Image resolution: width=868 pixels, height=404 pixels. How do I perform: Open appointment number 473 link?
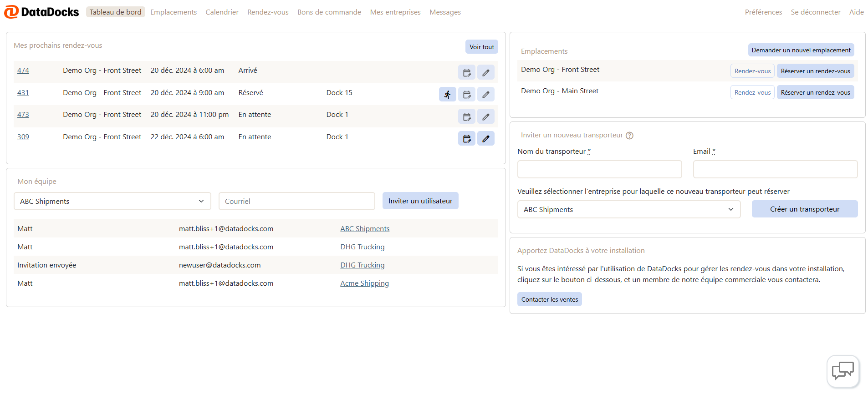23,114
